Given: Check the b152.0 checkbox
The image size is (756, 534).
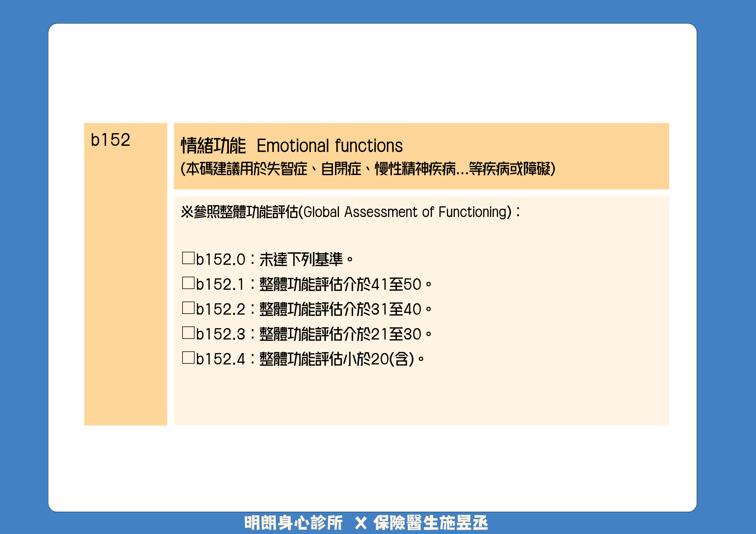Looking at the screenshot, I should pyautogui.click(x=188, y=258).
